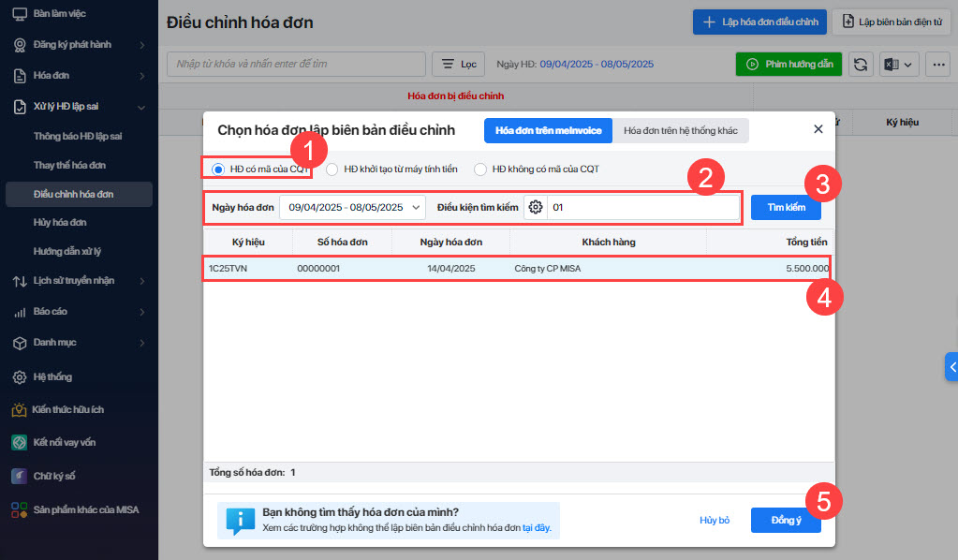This screenshot has width=958, height=560.
Task: Select HĐ có mã của CQT radio
Action: [217, 169]
